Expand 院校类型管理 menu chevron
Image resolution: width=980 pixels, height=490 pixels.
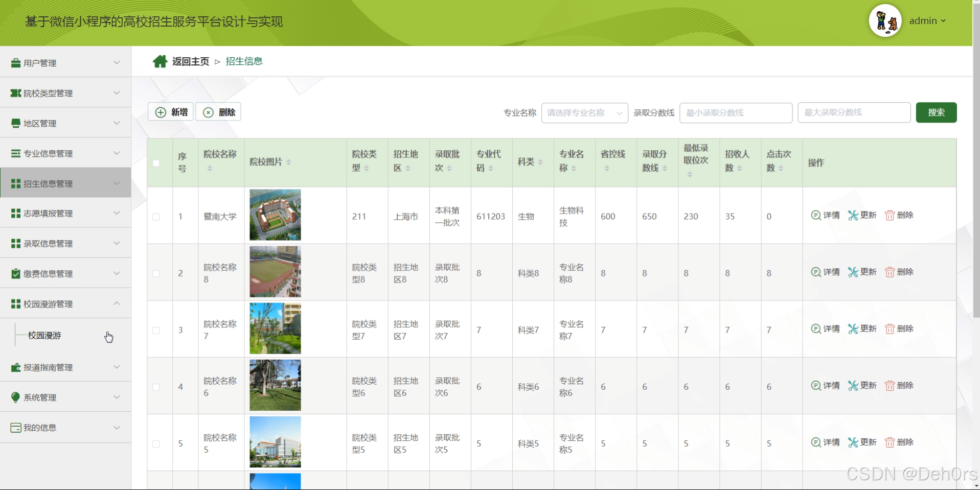click(x=117, y=92)
